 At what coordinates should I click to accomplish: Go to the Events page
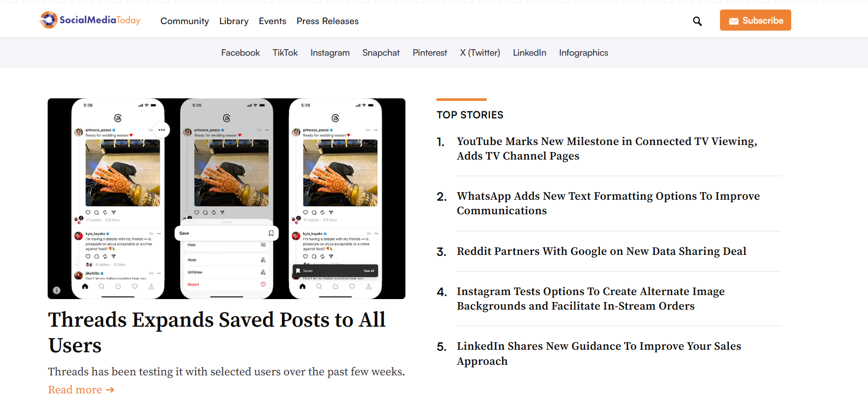[272, 21]
